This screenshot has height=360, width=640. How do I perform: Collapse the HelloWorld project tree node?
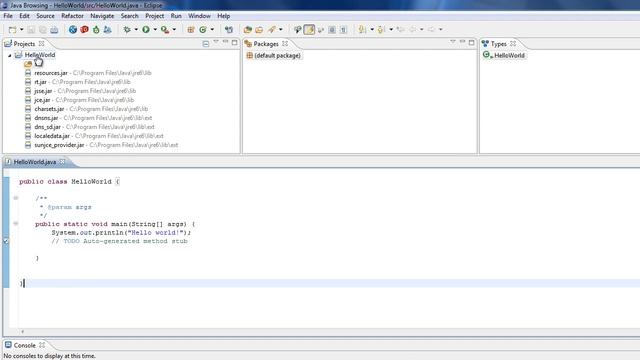click(x=9, y=55)
